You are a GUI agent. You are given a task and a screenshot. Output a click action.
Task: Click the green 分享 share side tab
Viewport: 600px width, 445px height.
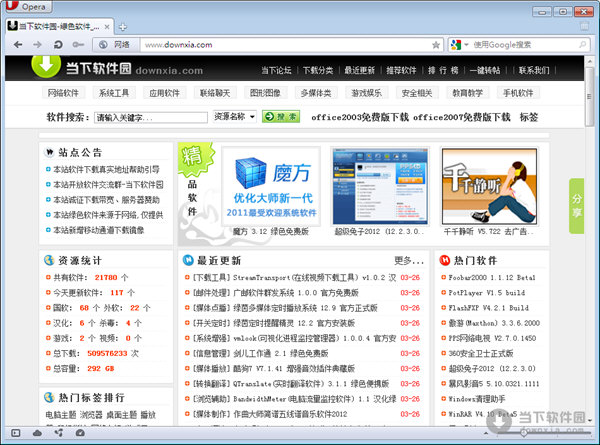(x=577, y=206)
